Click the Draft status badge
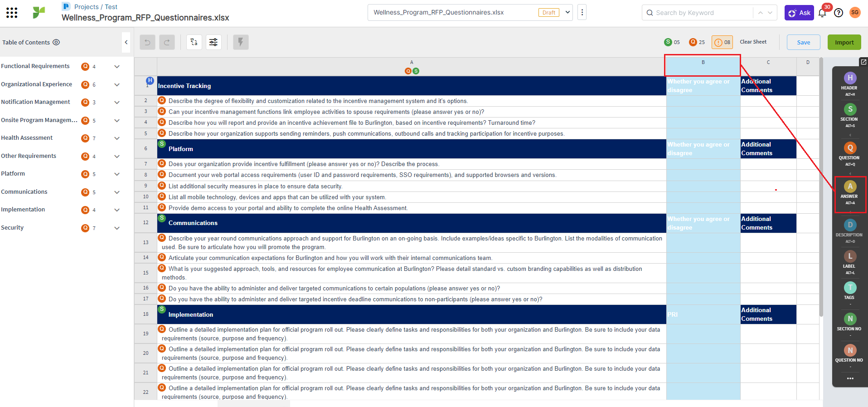The image size is (868, 407). 548,13
